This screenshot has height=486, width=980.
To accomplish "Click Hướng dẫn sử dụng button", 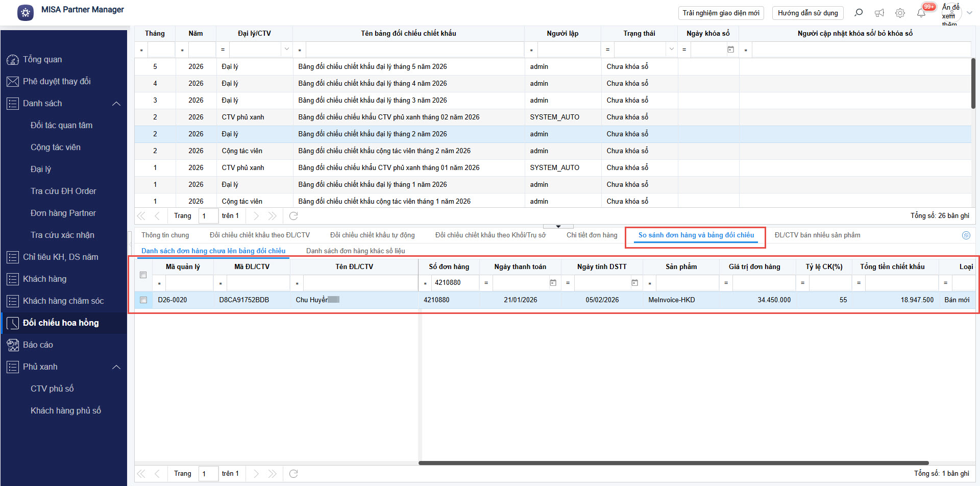I will click(x=807, y=13).
